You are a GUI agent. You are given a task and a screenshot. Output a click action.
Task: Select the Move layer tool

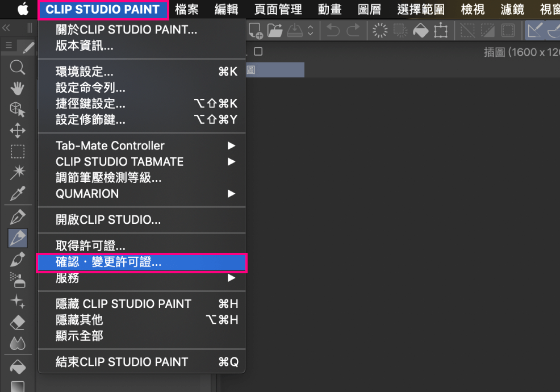[18, 131]
